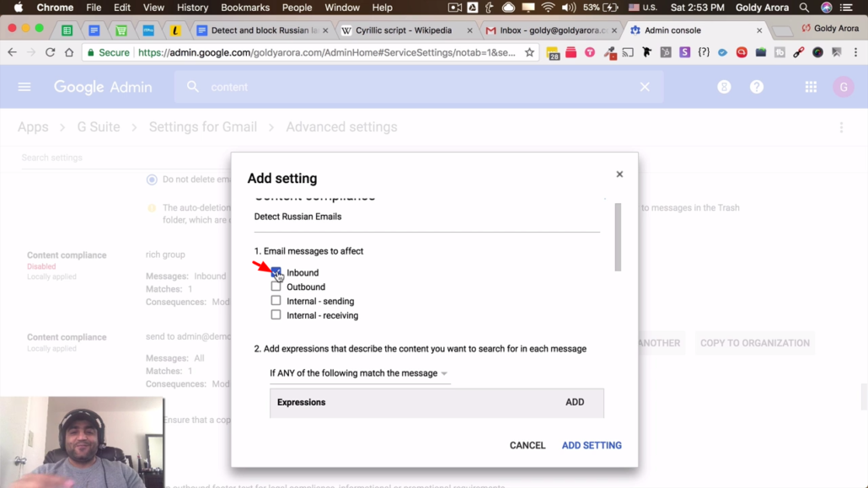The height and width of the screenshot is (488, 868).
Task: Click the Cast extension icon in toolbar
Action: 628,52
